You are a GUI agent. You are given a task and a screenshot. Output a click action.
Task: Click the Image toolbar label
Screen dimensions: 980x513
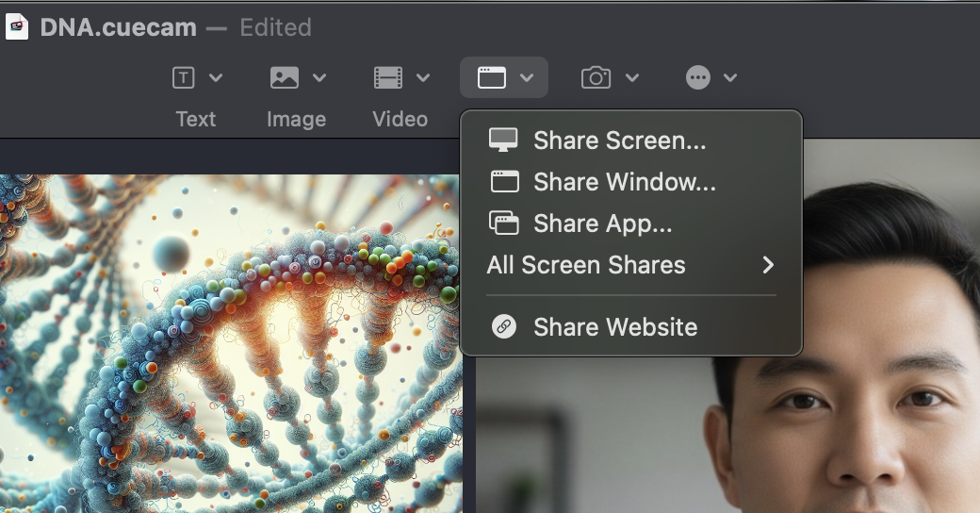click(x=296, y=119)
